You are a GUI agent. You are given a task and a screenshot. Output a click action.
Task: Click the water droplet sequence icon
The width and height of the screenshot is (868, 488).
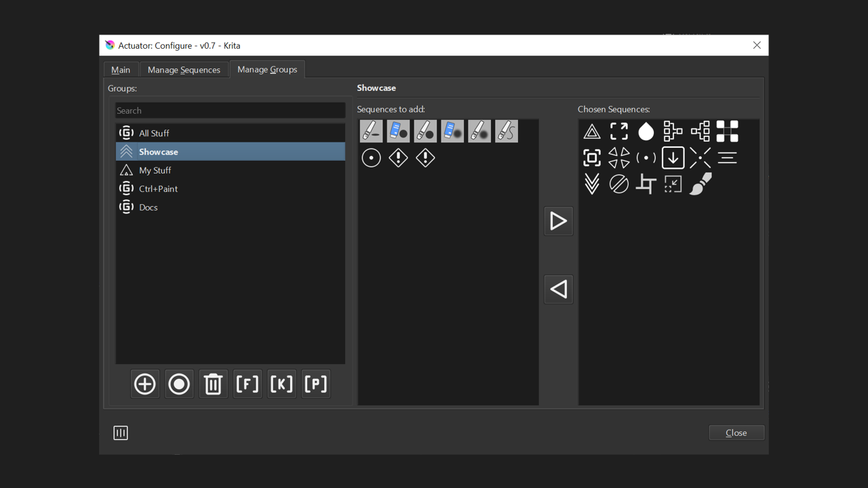point(646,131)
